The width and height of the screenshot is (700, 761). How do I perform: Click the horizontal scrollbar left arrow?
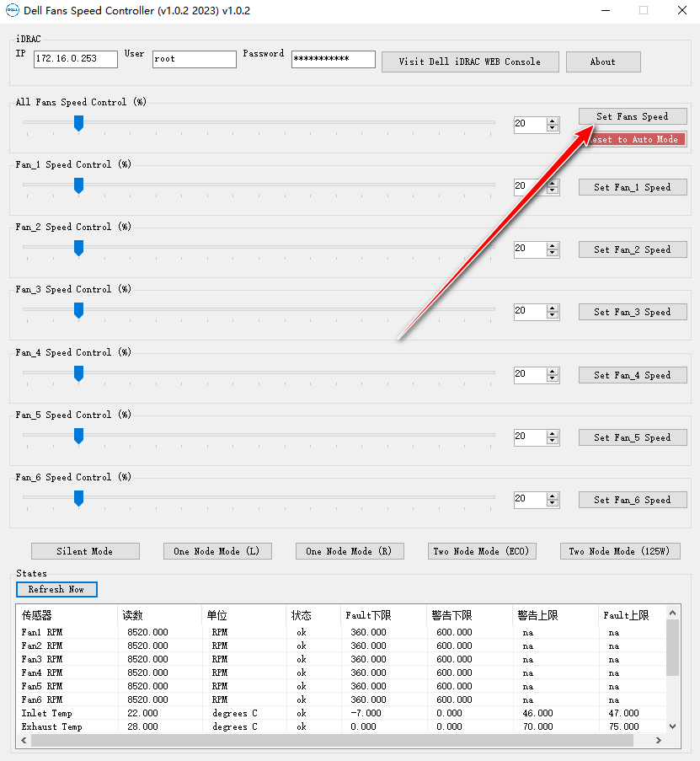[24, 741]
